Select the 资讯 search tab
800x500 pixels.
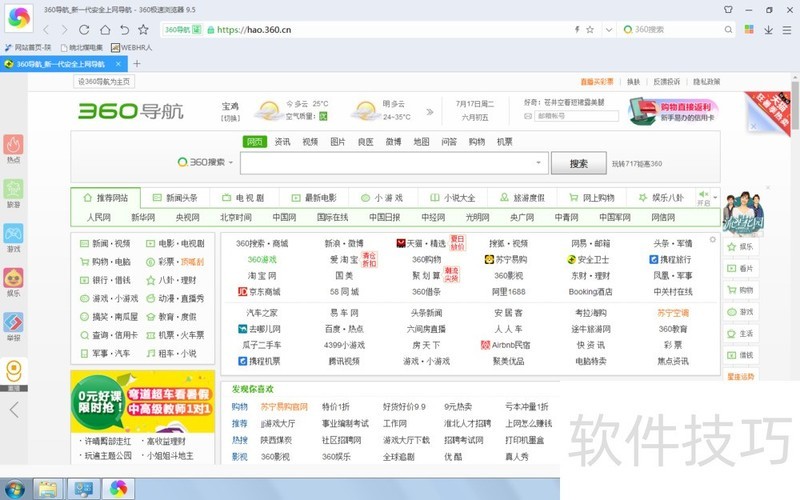(x=283, y=142)
